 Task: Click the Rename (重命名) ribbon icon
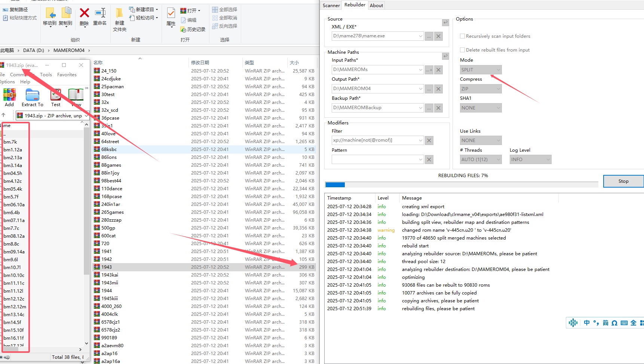[100, 17]
